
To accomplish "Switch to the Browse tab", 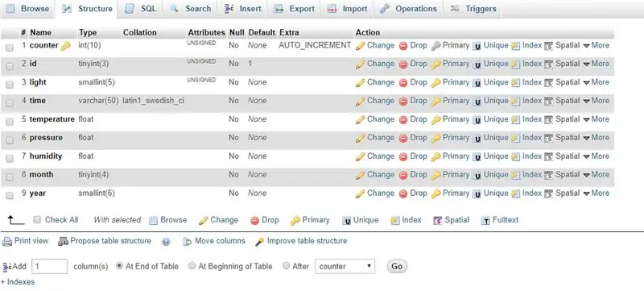I will [x=27, y=9].
